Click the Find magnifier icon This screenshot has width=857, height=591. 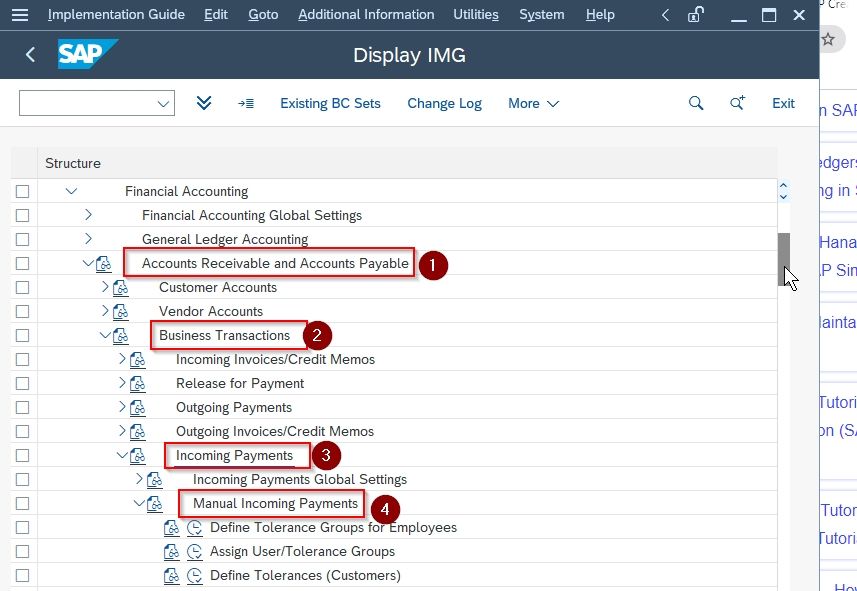[x=696, y=103]
